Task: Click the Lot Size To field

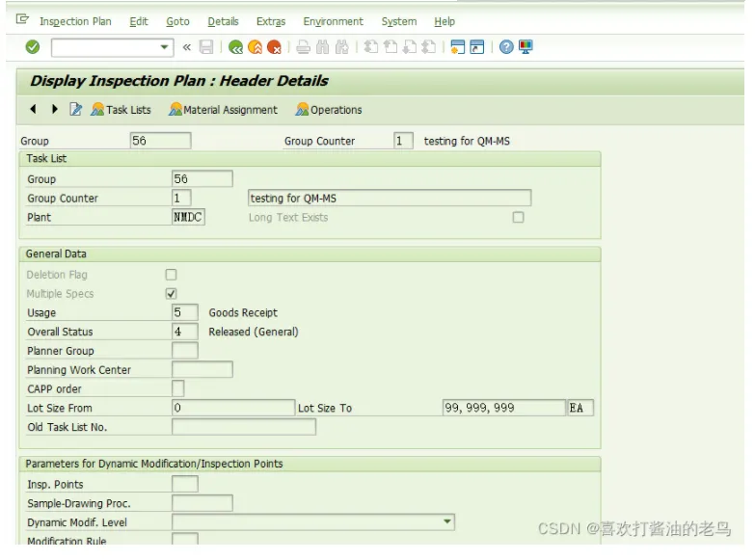Action: click(x=503, y=408)
